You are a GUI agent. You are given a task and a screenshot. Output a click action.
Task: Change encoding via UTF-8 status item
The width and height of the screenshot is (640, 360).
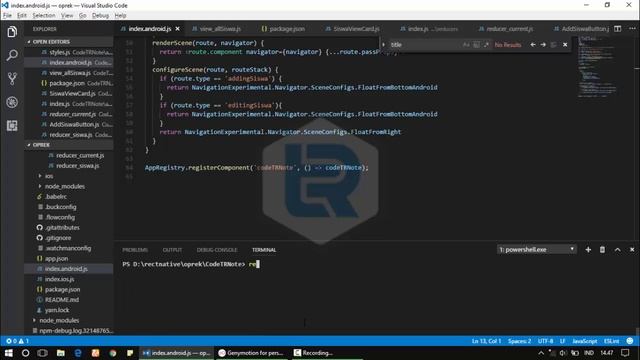545,341
